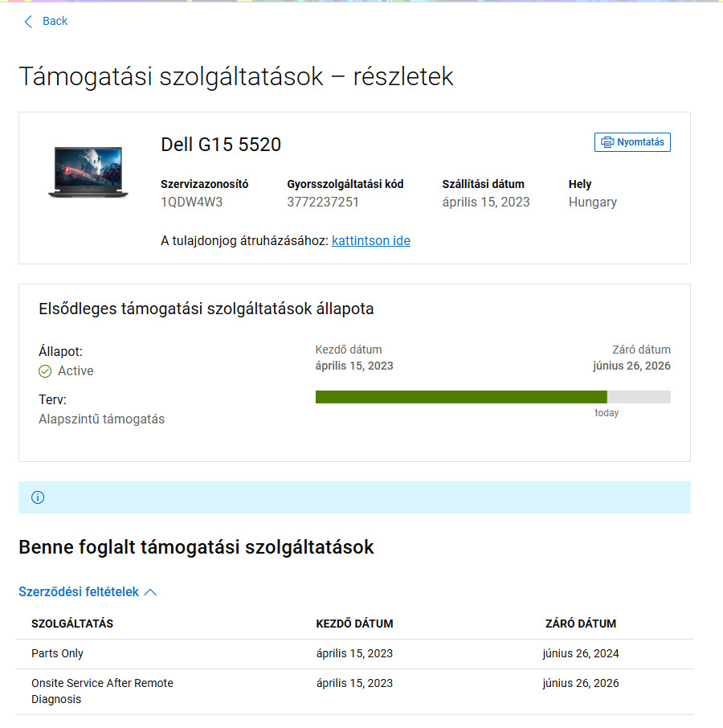Screen dimensions: 723x728
Task: Click the green Active status checkmark icon
Action: [45, 371]
